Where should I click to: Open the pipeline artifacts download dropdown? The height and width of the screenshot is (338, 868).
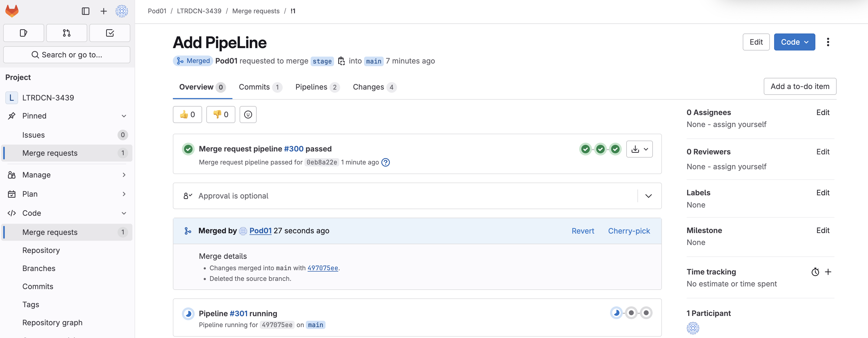639,149
